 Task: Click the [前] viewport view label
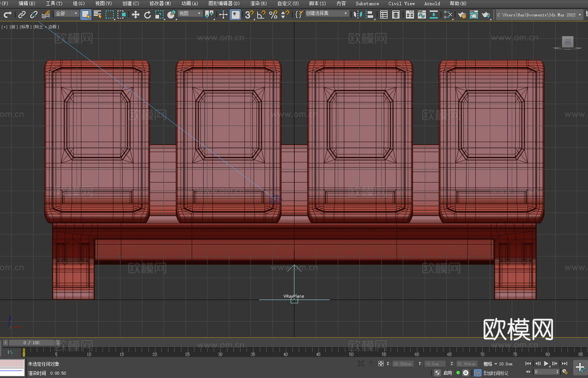tap(13, 27)
